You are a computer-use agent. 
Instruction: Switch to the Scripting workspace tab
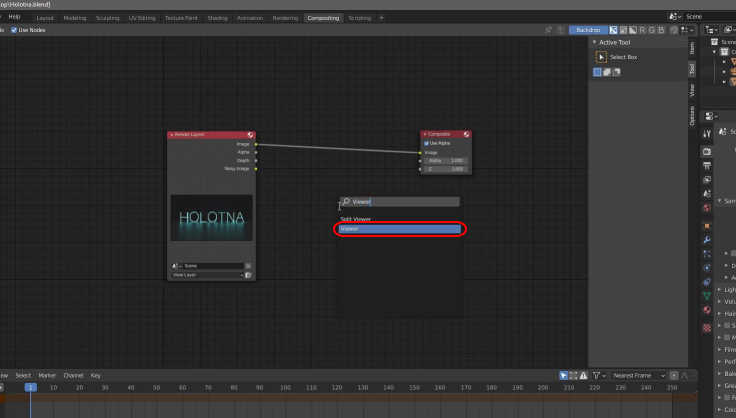pos(360,18)
